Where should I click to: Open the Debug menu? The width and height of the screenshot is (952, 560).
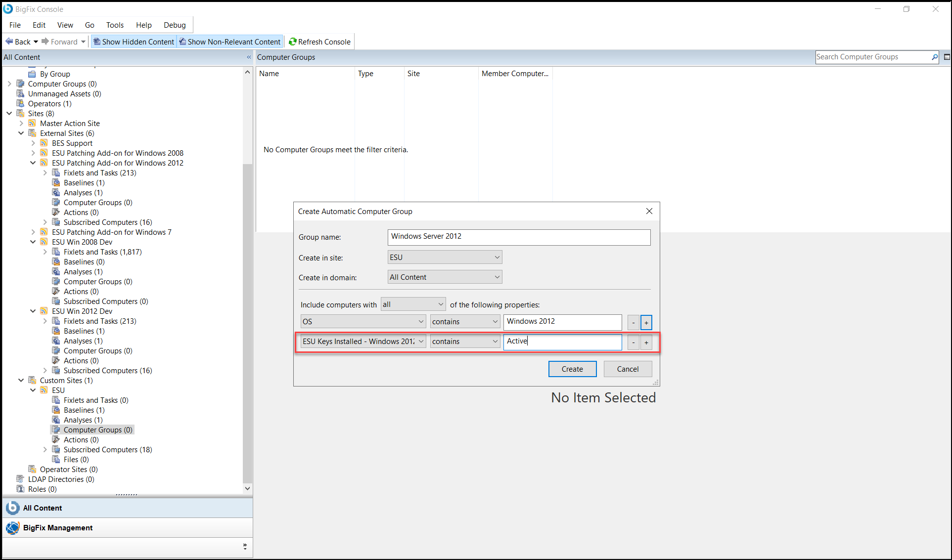coord(175,25)
